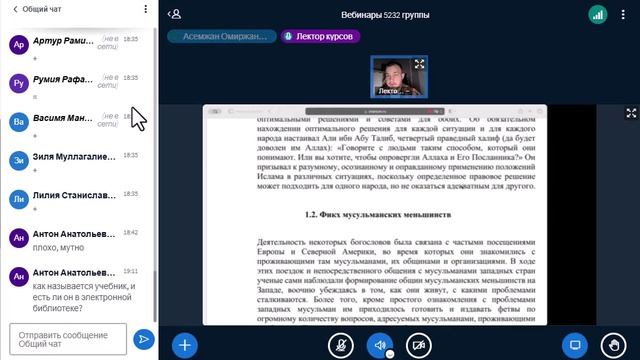Click the title Вебинары 5232 группы
The width and height of the screenshot is (640, 360).
pyautogui.click(x=385, y=15)
